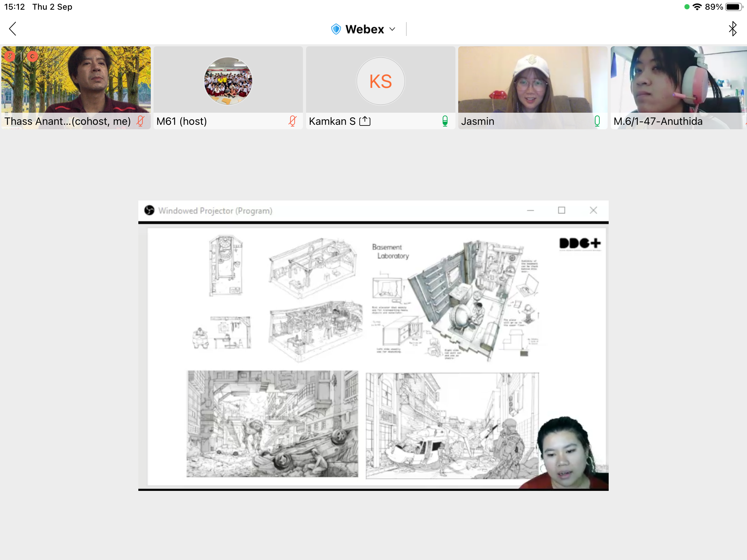Screen dimensions: 747x560
Task: Tap the Windowed Projector (Program) title text
Action: 215,211
